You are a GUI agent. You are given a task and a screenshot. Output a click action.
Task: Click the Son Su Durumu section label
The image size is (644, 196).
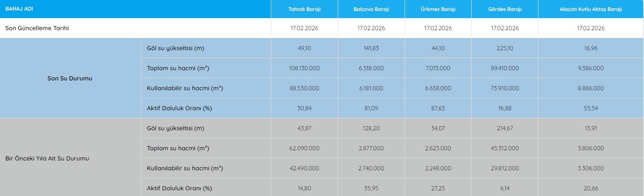coord(70,78)
